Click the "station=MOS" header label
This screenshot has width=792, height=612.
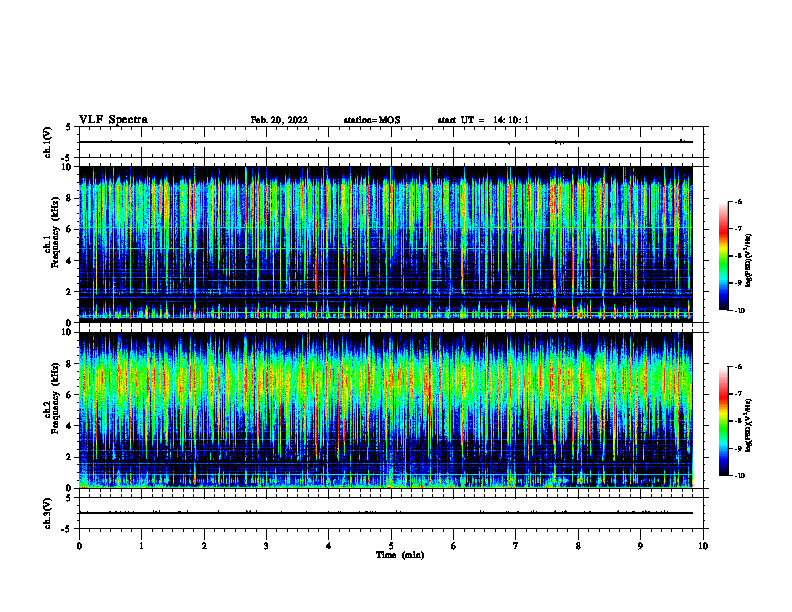[372, 120]
